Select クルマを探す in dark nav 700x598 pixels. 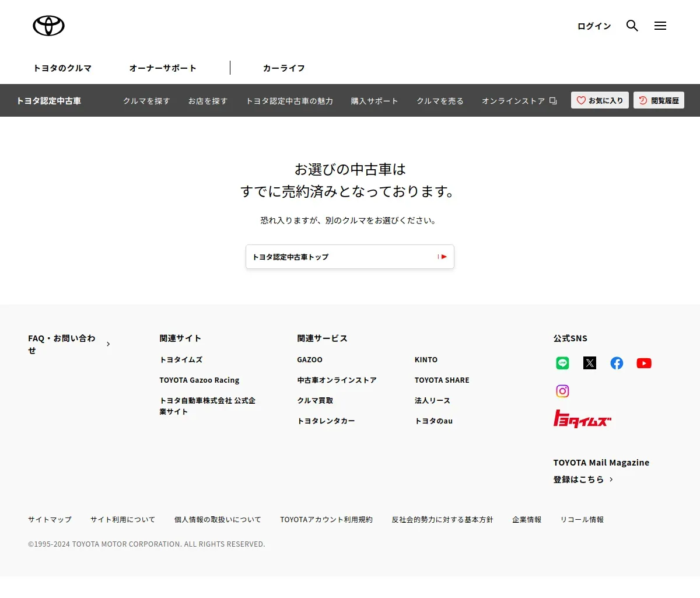[x=146, y=101]
